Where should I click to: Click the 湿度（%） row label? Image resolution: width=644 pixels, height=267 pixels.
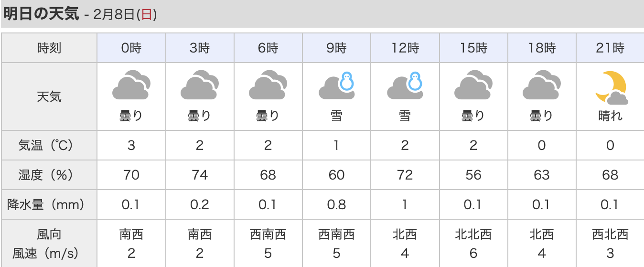coord(49,175)
